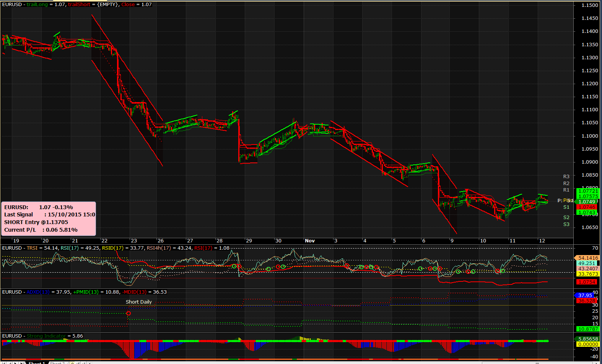Click the 19 date axis label
602x364 pixels.
point(16,240)
